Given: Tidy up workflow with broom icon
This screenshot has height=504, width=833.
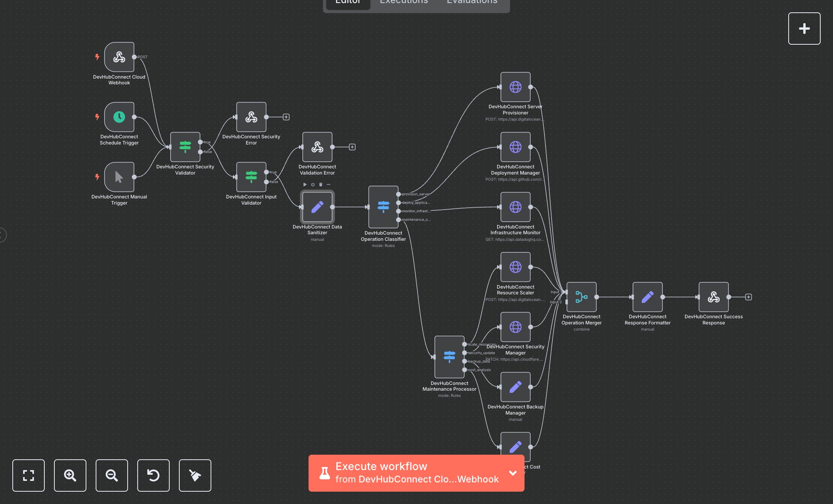Looking at the screenshot, I should click(195, 475).
